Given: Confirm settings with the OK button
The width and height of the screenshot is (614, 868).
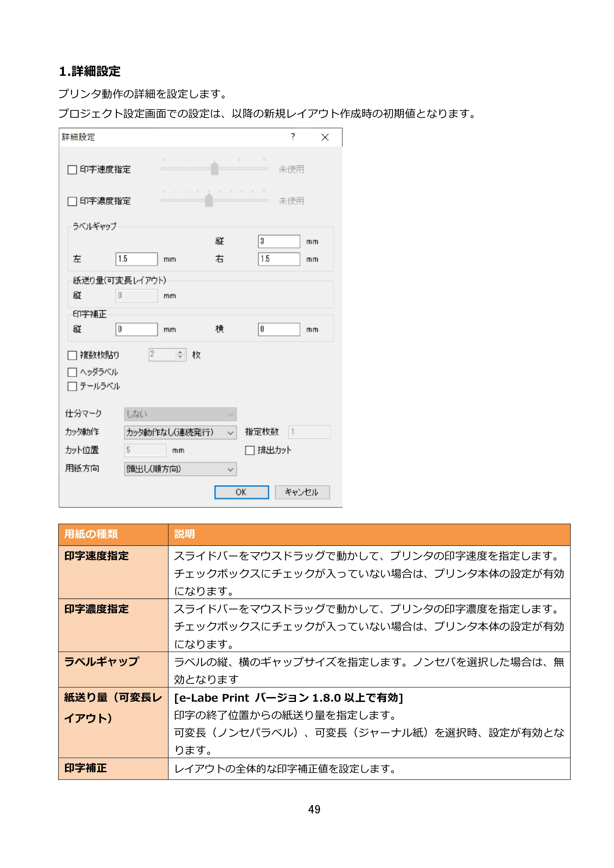Looking at the screenshot, I should [242, 492].
